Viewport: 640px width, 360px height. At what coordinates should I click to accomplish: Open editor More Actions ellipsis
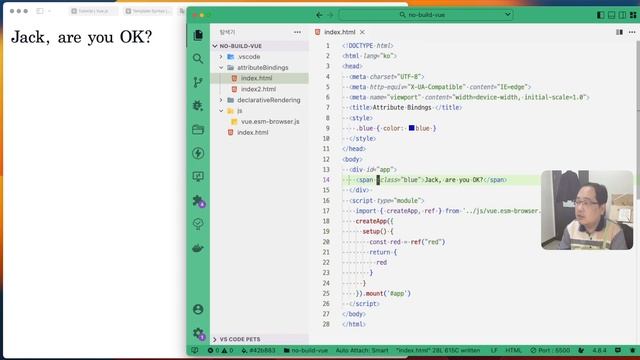coord(632,32)
